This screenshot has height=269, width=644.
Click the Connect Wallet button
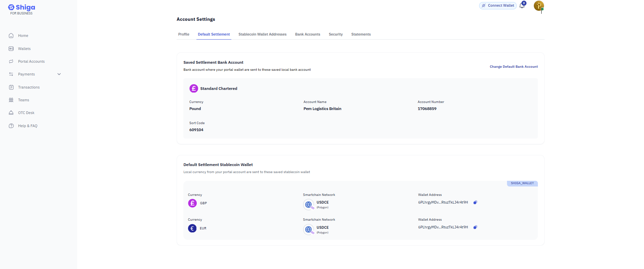point(498,5)
